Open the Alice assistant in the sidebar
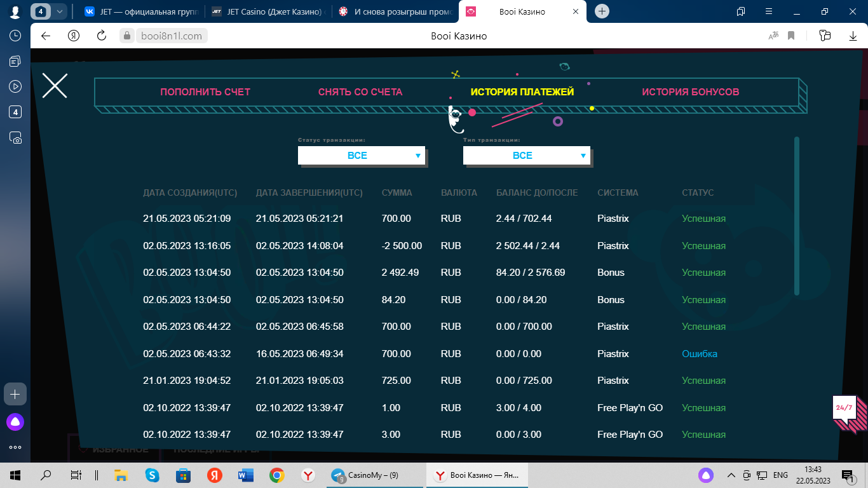 pos(15,421)
